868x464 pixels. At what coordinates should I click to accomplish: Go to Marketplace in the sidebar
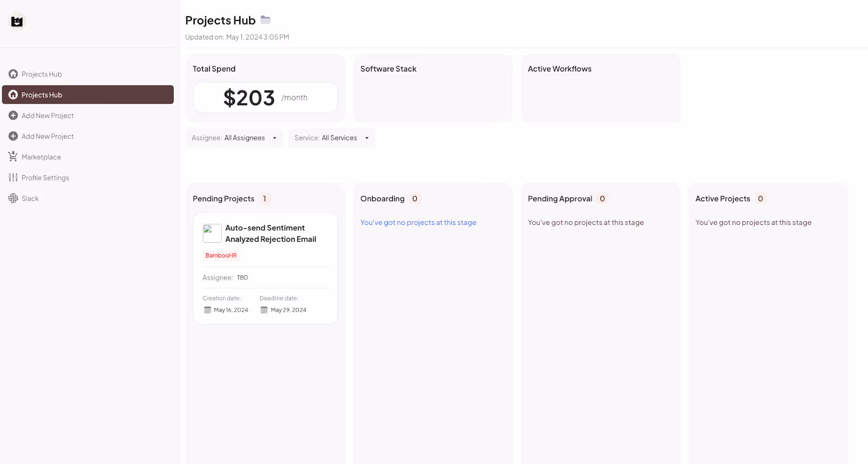pos(41,157)
